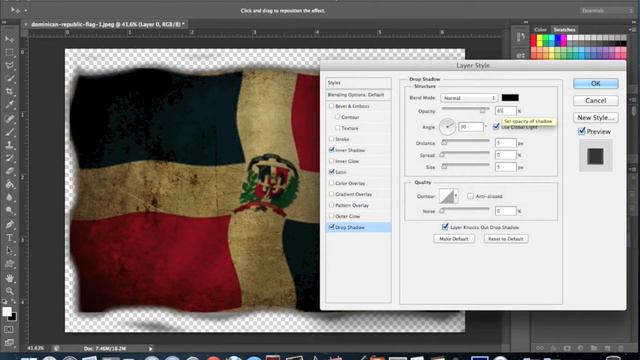Click the Make Default button
This screenshot has height=360, width=640.
click(454, 239)
